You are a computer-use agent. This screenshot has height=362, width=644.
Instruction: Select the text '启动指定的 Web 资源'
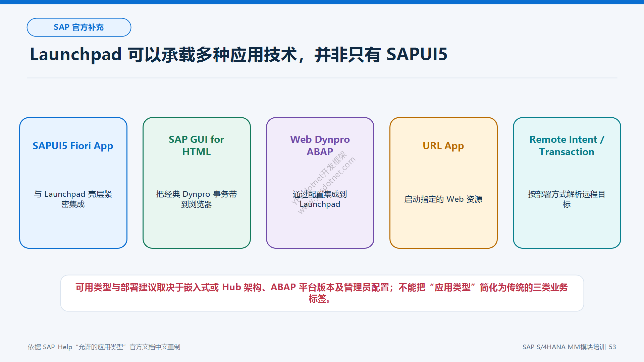(443, 199)
